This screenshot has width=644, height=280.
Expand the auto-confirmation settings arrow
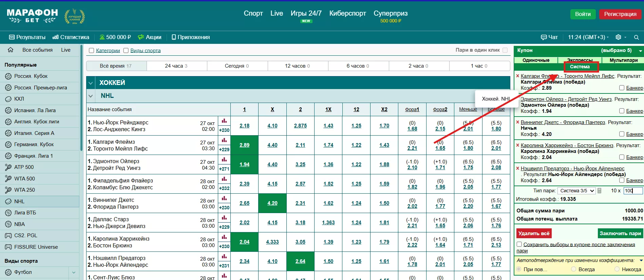click(x=641, y=261)
